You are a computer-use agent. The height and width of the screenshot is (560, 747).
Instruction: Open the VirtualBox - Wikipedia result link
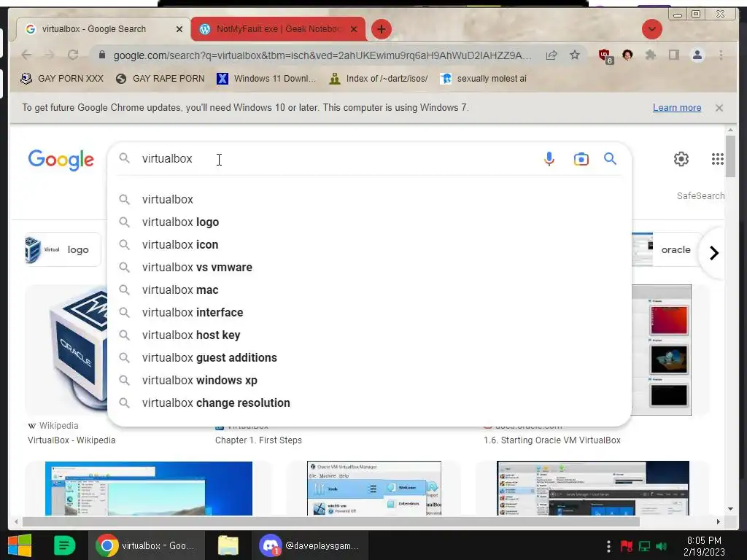tap(71, 440)
